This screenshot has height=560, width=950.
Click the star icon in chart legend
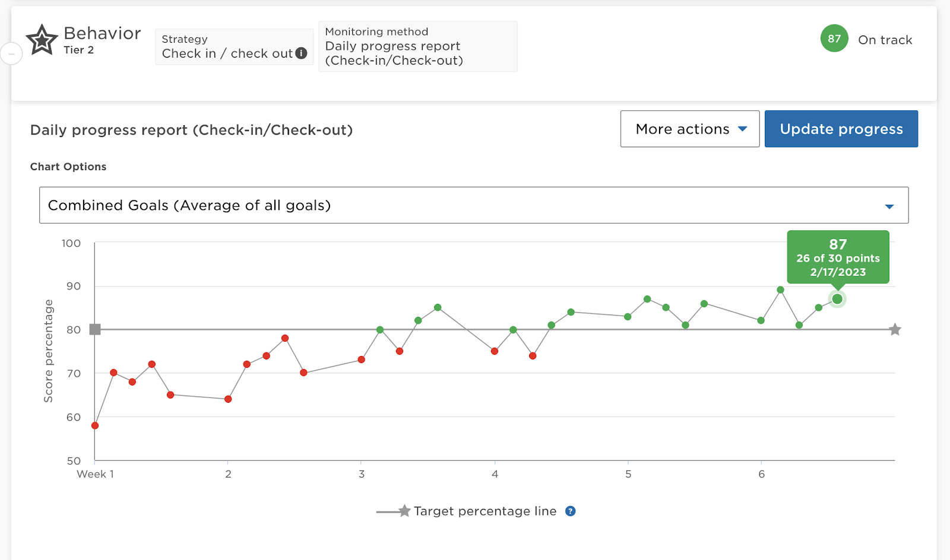pyautogui.click(x=404, y=511)
